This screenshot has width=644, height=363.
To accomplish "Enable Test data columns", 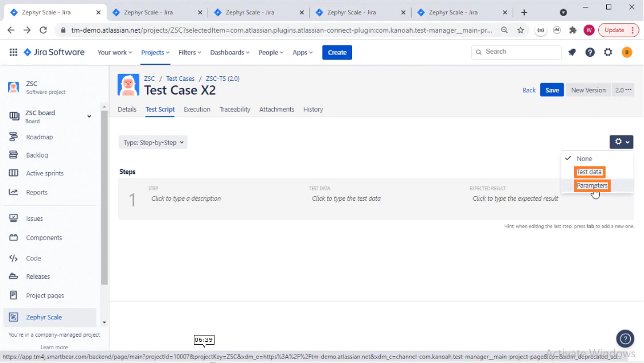I will pyautogui.click(x=590, y=172).
